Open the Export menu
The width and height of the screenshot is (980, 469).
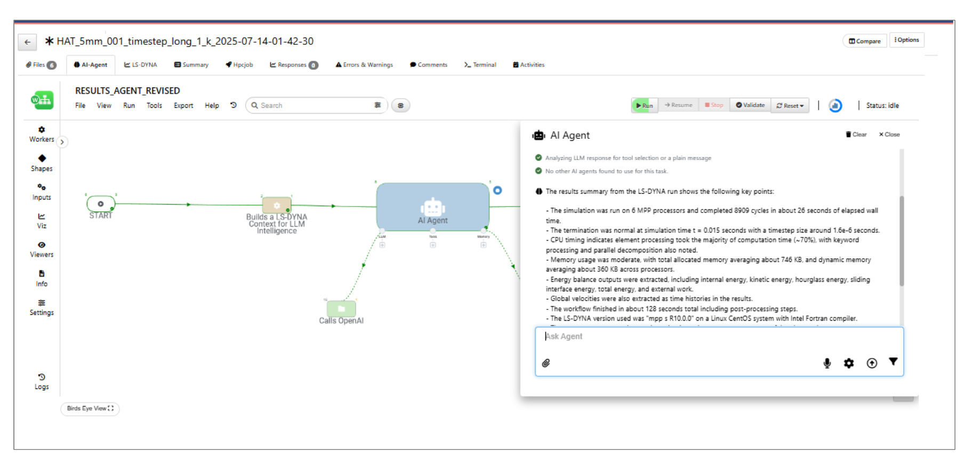[183, 106]
